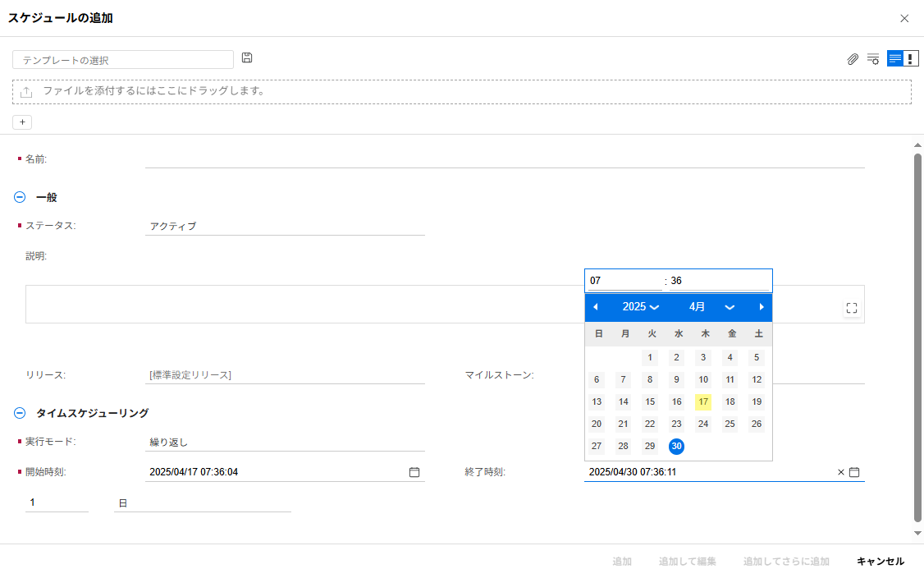Open the 4月 month dropdown in calendar
The width and height of the screenshot is (924, 578).
[x=711, y=307]
